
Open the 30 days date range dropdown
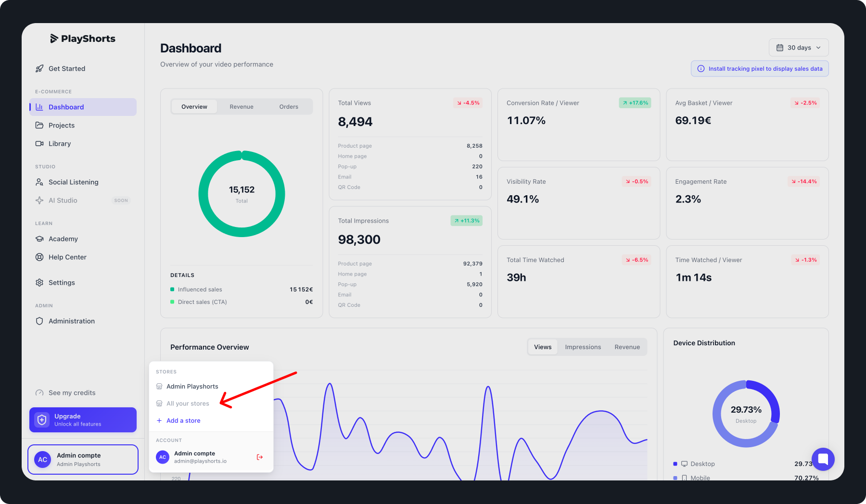point(799,48)
